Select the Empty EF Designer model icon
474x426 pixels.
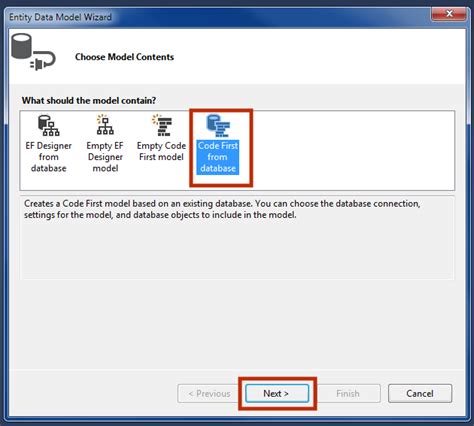coord(105,125)
